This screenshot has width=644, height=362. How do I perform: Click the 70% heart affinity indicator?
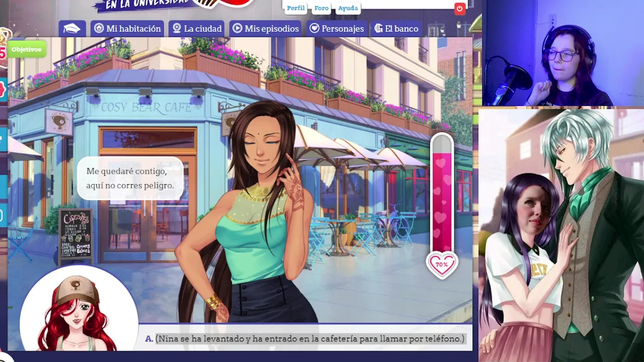click(442, 264)
